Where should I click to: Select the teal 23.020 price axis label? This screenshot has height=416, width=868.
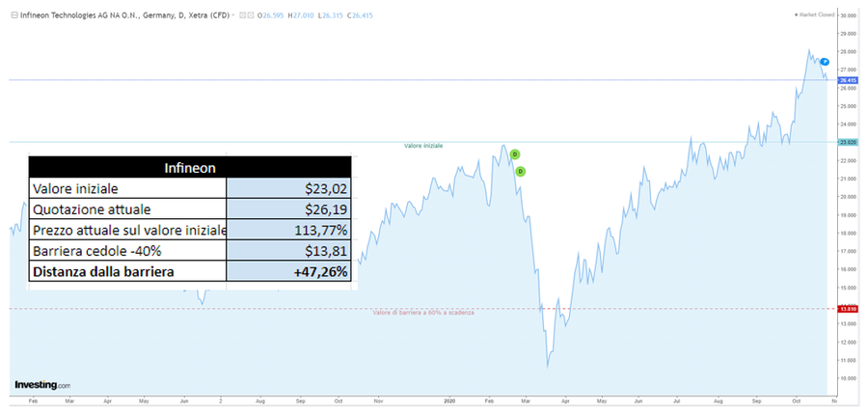(848, 142)
